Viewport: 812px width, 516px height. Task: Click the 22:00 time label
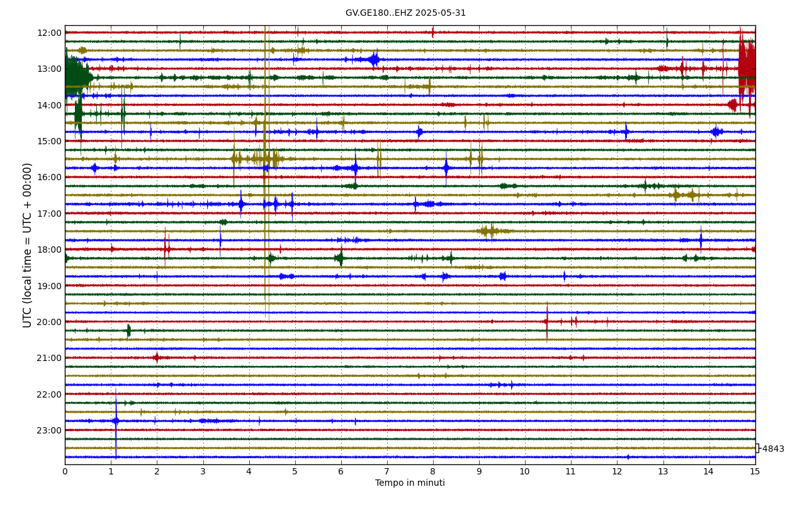coord(49,394)
